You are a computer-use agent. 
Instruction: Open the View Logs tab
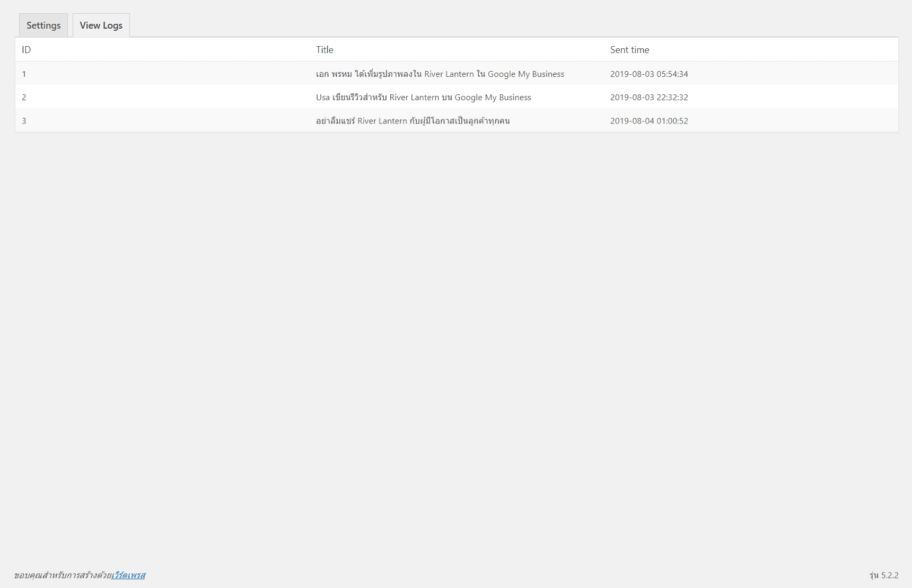[x=101, y=25]
